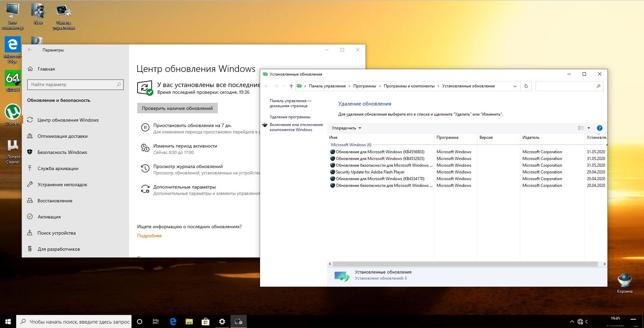Launch µTorrent from the desktop icon
Image resolution: width=644 pixels, height=328 pixels.
tap(12, 114)
